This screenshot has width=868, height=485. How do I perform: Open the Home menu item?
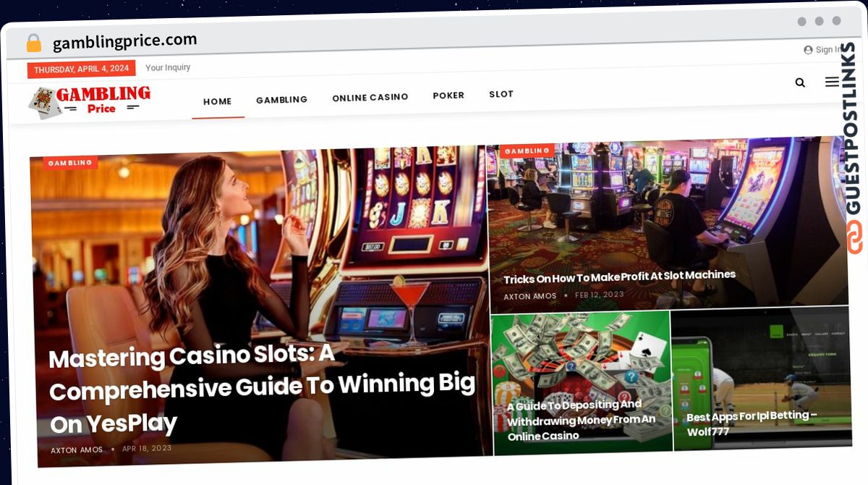click(218, 101)
